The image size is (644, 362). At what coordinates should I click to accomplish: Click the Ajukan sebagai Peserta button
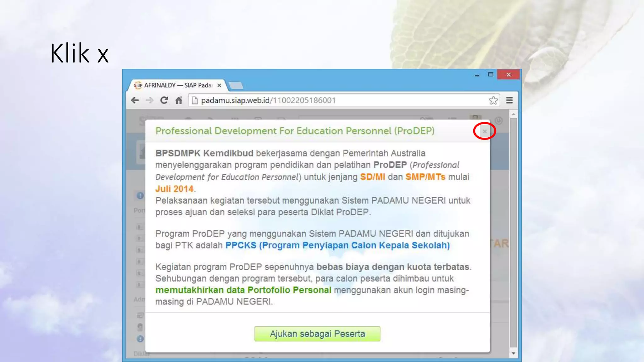click(x=317, y=334)
